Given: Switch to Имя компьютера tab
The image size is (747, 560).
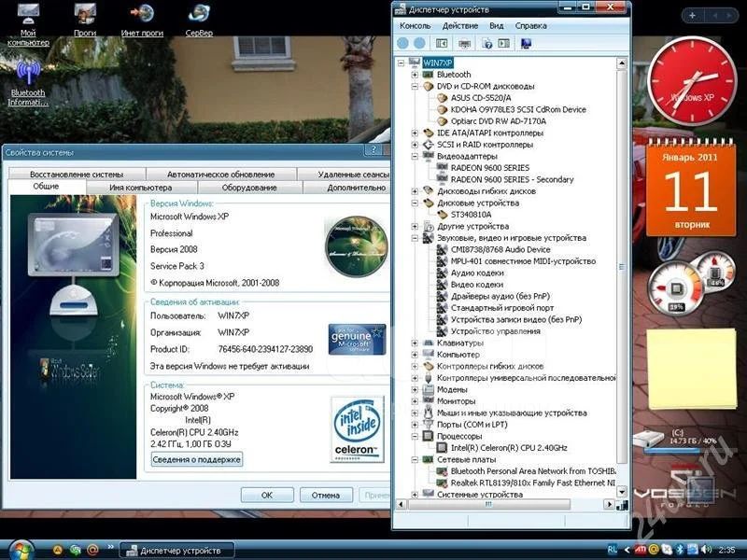Looking at the screenshot, I should point(141,188).
